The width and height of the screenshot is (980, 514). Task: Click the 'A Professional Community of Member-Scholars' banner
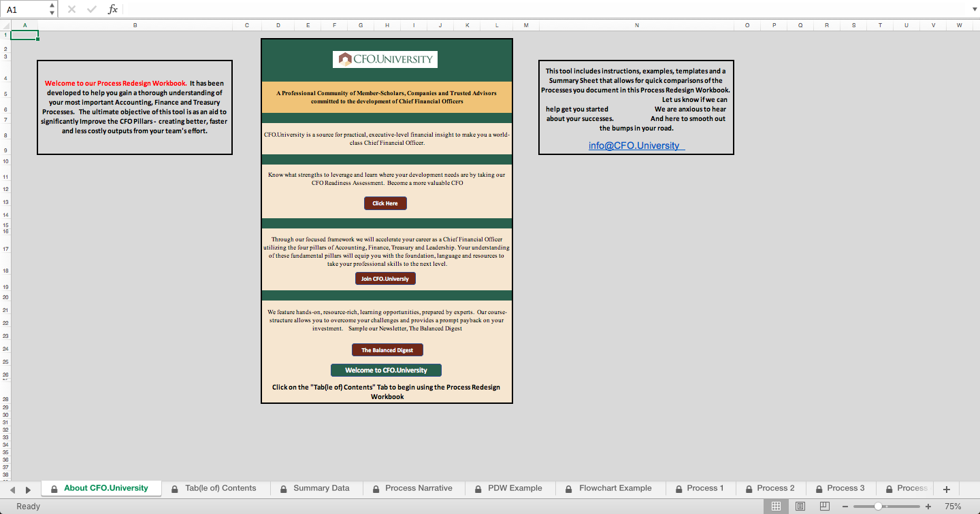click(387, 97)
